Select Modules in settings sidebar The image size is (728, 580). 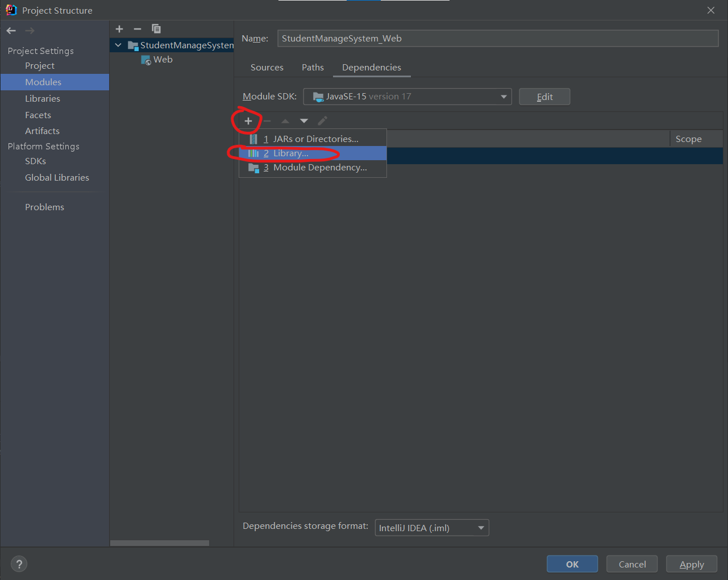point(55,82)
